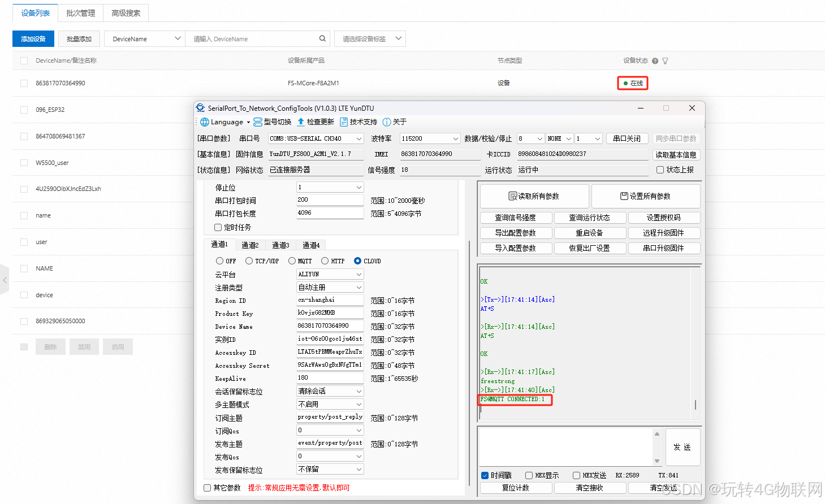Switch to the 通道1 tab
The width and height of the screenshot is (825, 504).
pyautogui.click(x=219, y=244)
